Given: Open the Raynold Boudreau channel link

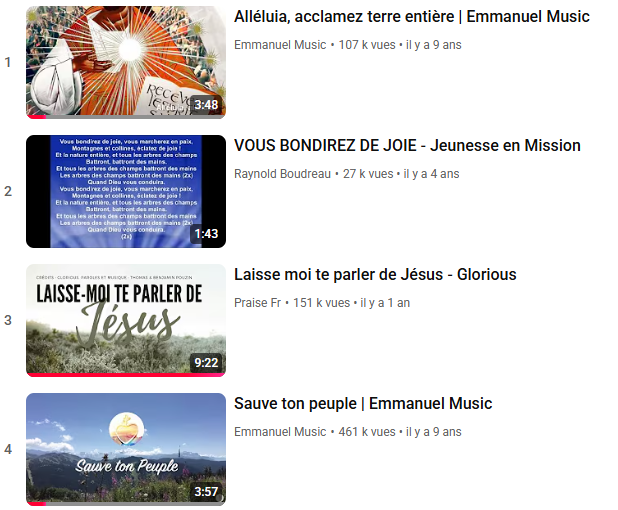Looking at the screenshot, I should (282, 174).
